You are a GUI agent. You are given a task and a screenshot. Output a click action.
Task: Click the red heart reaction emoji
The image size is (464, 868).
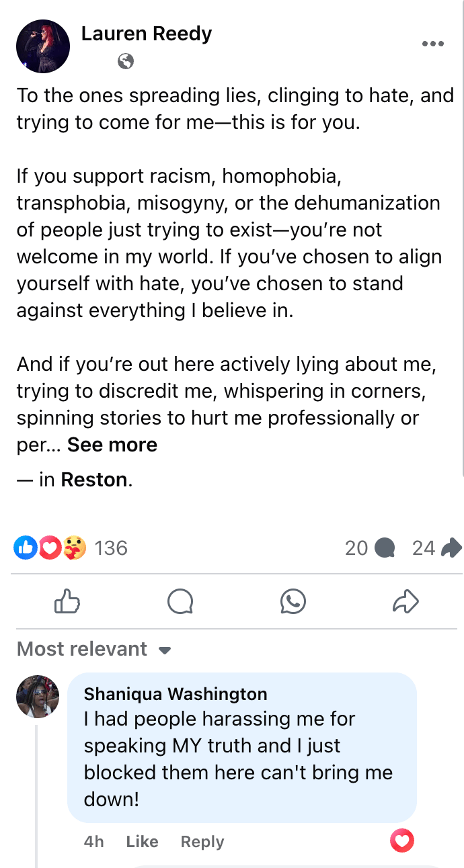tap(49, 548)
